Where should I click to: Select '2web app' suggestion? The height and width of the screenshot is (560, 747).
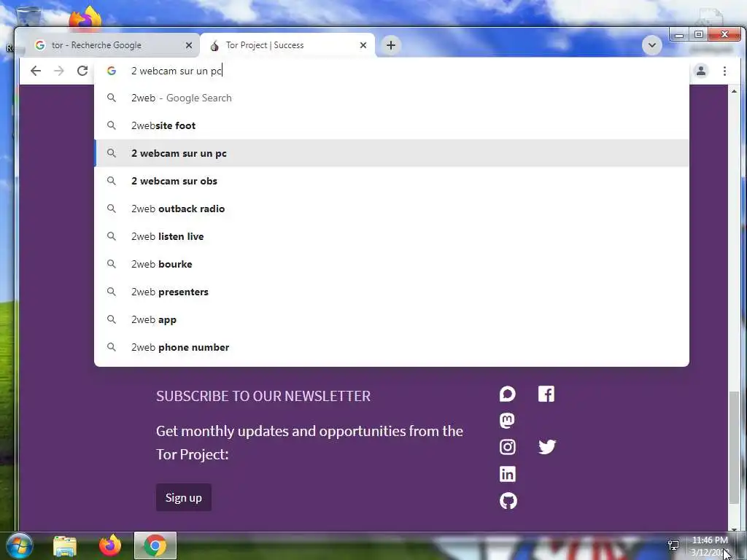pos(392,319)
